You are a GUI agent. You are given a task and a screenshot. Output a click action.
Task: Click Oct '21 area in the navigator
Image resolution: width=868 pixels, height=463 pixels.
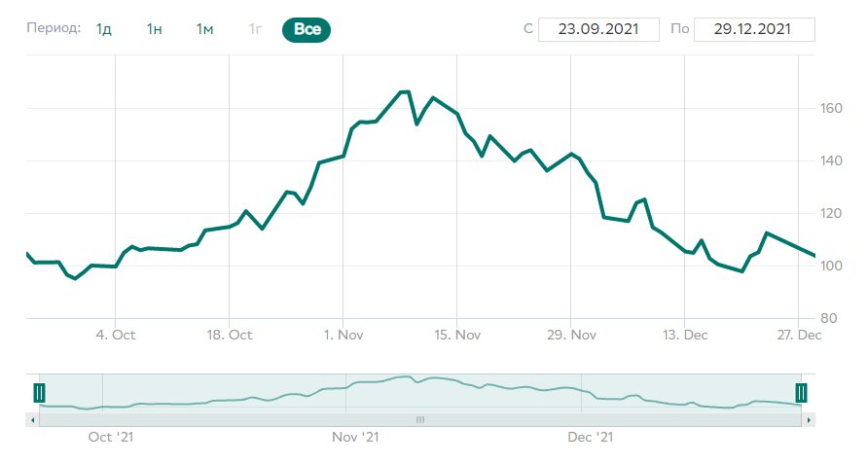(x=111, y=397)
